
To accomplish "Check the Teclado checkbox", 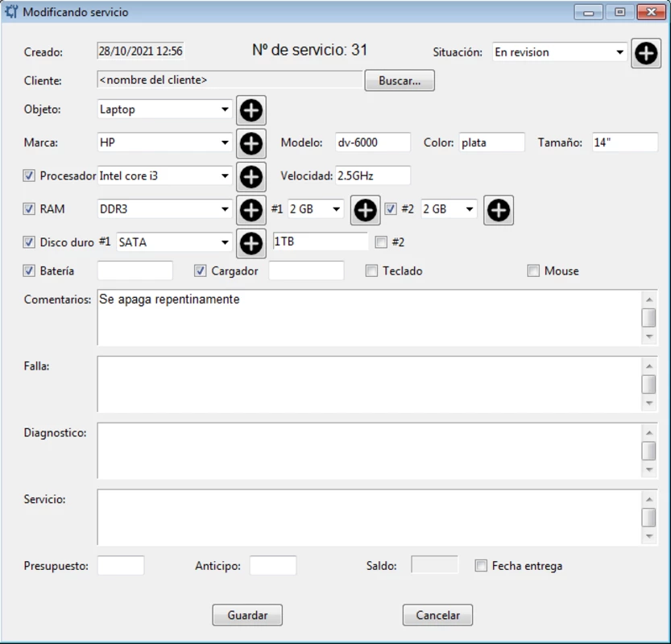I will pyautogui.click(x=371, y=271).
